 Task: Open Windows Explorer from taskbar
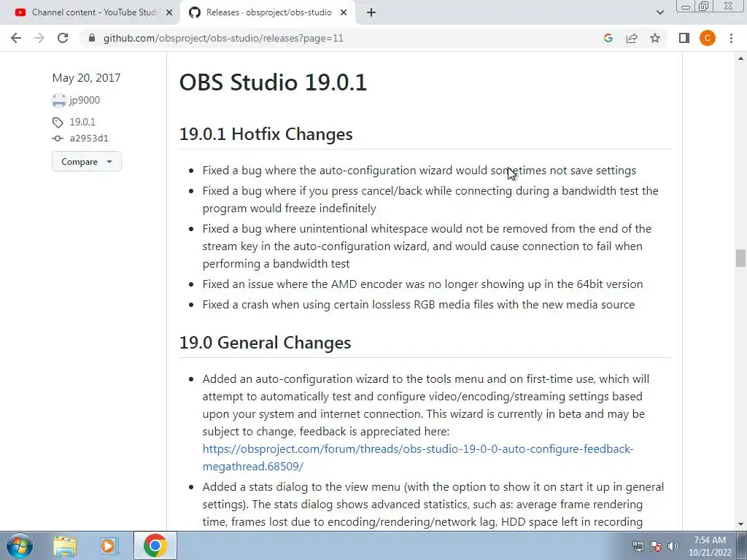[x=65, y=545]
